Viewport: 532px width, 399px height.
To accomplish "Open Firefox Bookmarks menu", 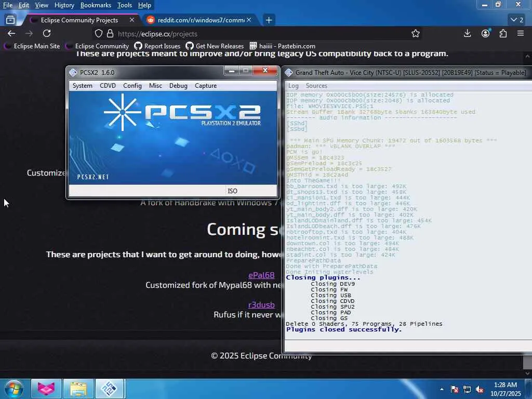I will tap(96, 5).
